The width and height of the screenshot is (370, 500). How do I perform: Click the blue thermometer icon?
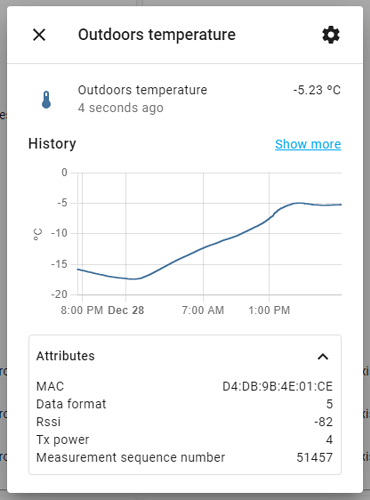[x=46, y=100]
